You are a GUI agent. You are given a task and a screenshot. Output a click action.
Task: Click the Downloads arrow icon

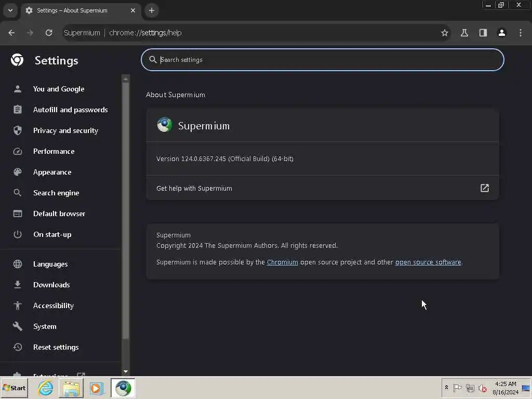point(18,285)
